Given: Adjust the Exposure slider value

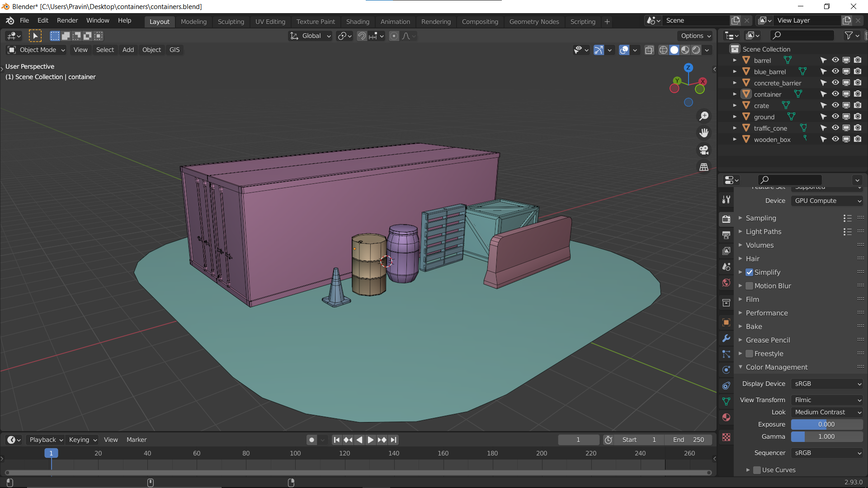Looking at the screenshot, I should click(x=826, y=424).
